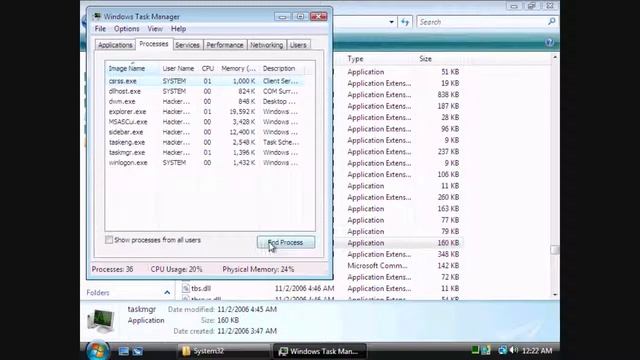This screenshot has height=360, width=640.
Task: Select the taskmgr.exe process row
Action: (x=205, y=153)
